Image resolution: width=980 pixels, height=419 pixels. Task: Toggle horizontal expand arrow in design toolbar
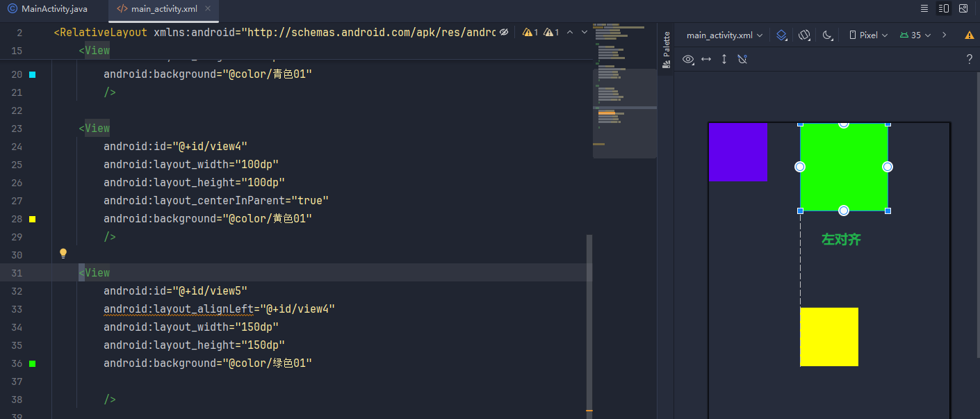[x=706, y=59]
